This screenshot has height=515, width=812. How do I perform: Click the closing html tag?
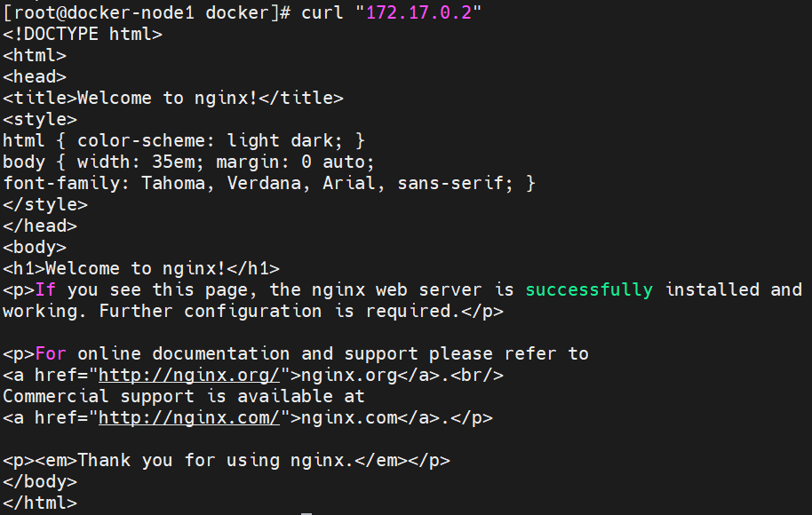pyautogui.click(x=40, y=503)
